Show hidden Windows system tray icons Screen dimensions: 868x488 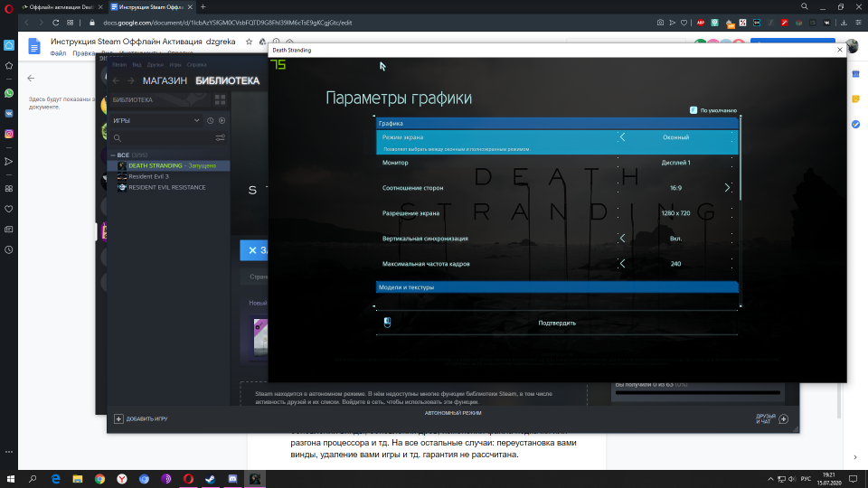click(770, 479)
